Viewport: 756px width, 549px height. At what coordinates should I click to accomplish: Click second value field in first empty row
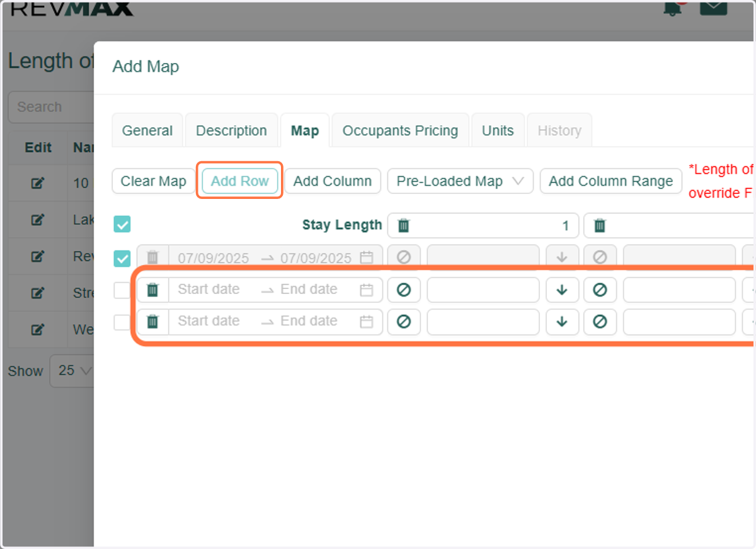tap(679, 290)
